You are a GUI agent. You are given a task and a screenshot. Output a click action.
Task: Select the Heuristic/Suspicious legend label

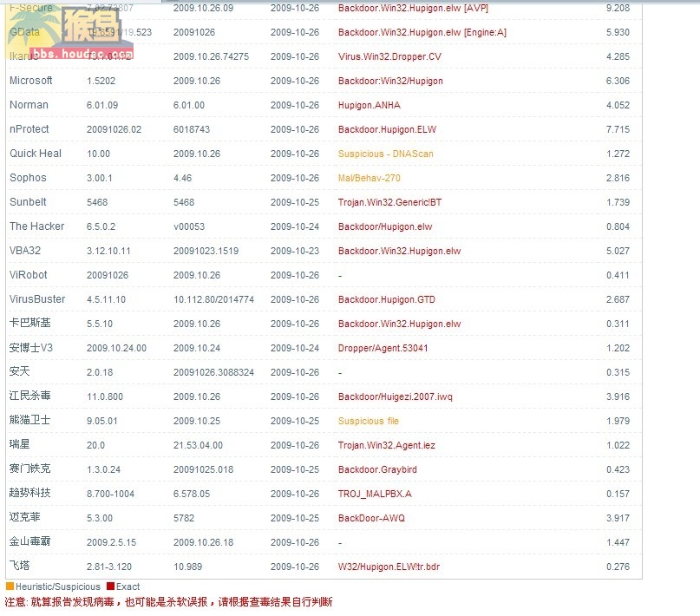click(x=57, y=587)
